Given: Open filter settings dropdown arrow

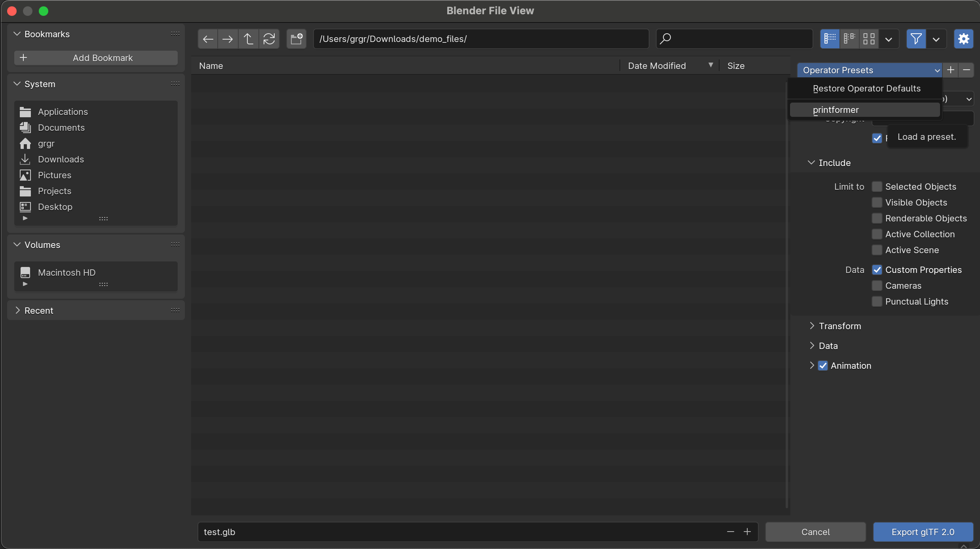Looking at the screenshot, I should tap(936, 39).
